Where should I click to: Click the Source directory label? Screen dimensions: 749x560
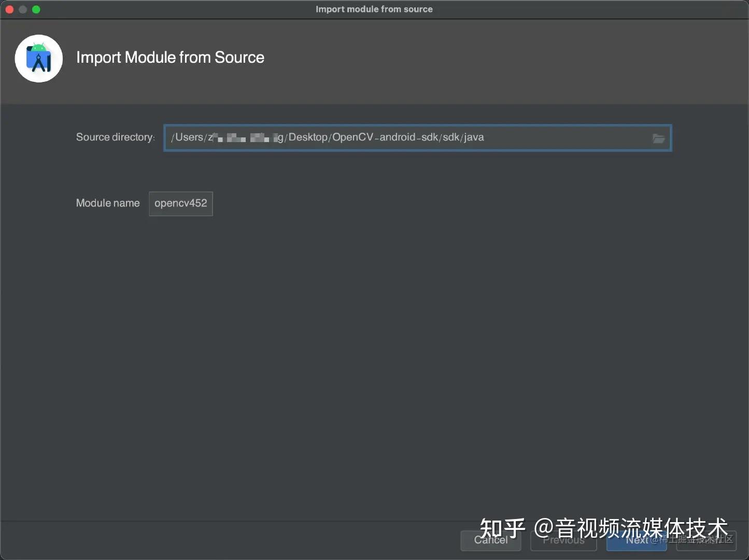115,137
